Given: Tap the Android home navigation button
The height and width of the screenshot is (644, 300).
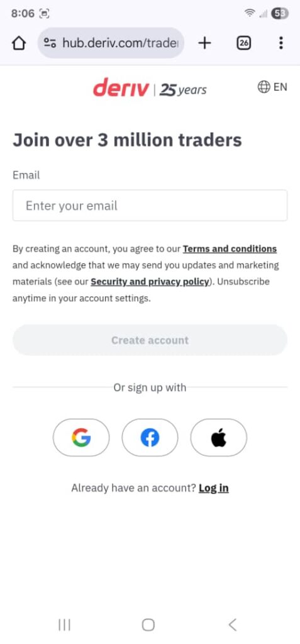Looking at the screenshot, I should pos(148,625).
